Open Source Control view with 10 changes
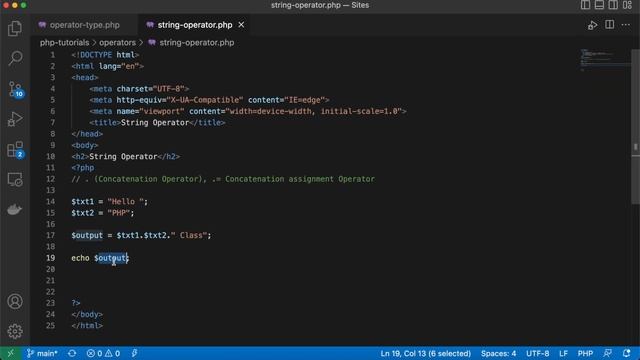Image resolution: width=640 pixels, height=360 pixels. 16,89
